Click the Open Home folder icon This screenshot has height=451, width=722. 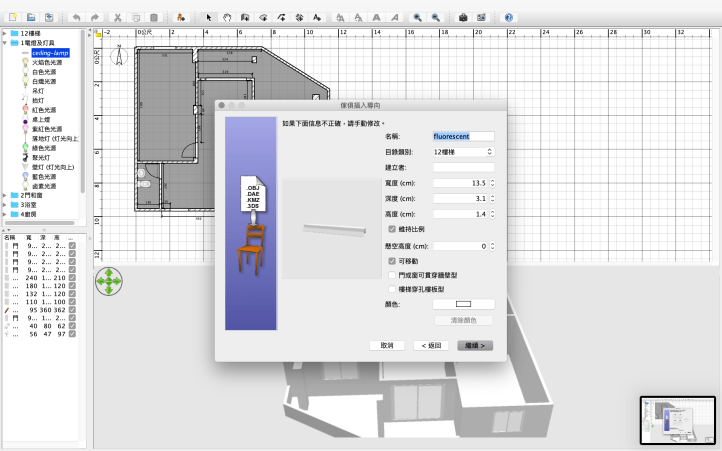coord(31,18)
